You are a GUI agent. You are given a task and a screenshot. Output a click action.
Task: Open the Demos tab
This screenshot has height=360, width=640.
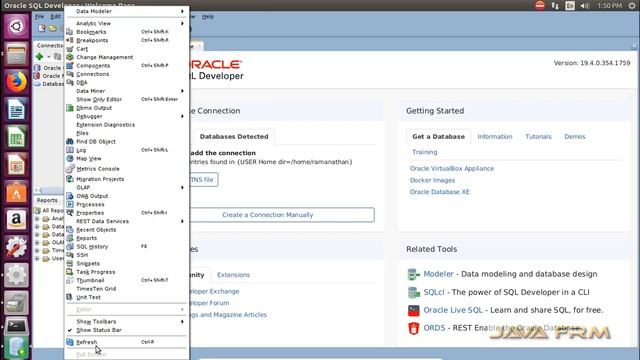pos(575,136)
